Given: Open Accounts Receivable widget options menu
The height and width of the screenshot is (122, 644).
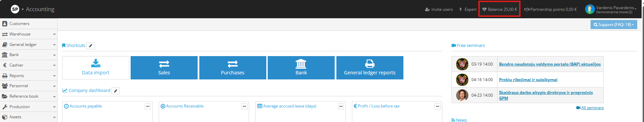Looking at the screenshot, I should click(x=244, y=106).
